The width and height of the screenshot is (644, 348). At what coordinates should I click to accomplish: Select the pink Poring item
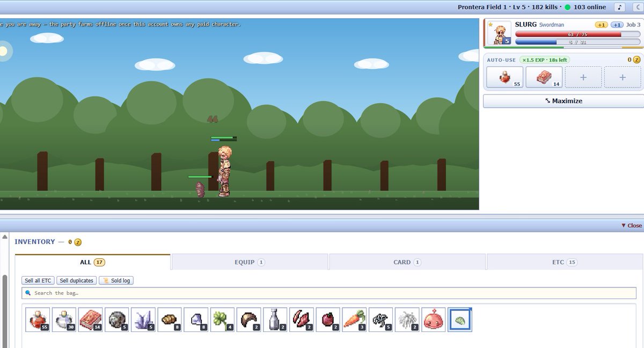click(434, 320)
